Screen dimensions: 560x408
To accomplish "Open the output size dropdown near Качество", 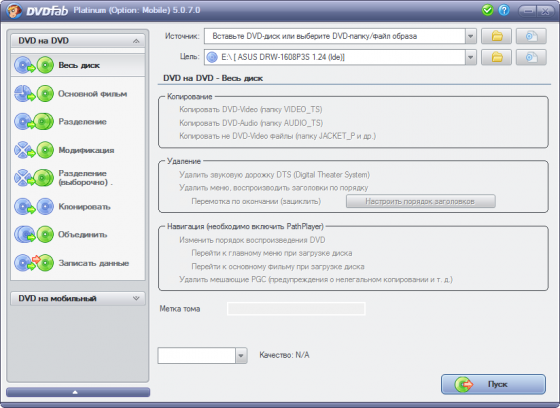I will point(241,355).
